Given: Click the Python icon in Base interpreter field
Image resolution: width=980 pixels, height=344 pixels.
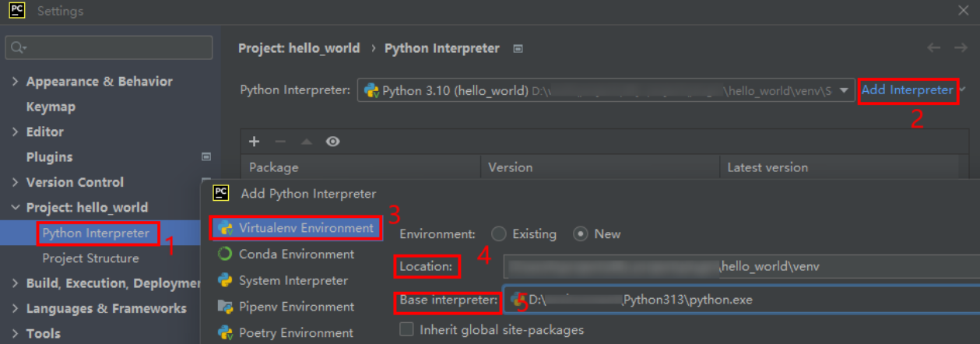Looking at the screenshot, I should click(x=518, y=300).
